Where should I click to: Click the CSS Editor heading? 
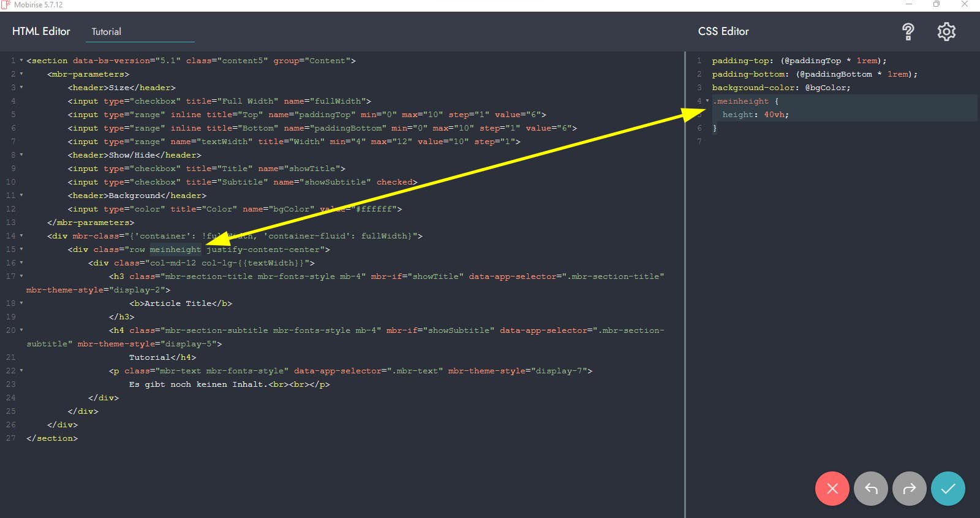[x=723, y=31]
